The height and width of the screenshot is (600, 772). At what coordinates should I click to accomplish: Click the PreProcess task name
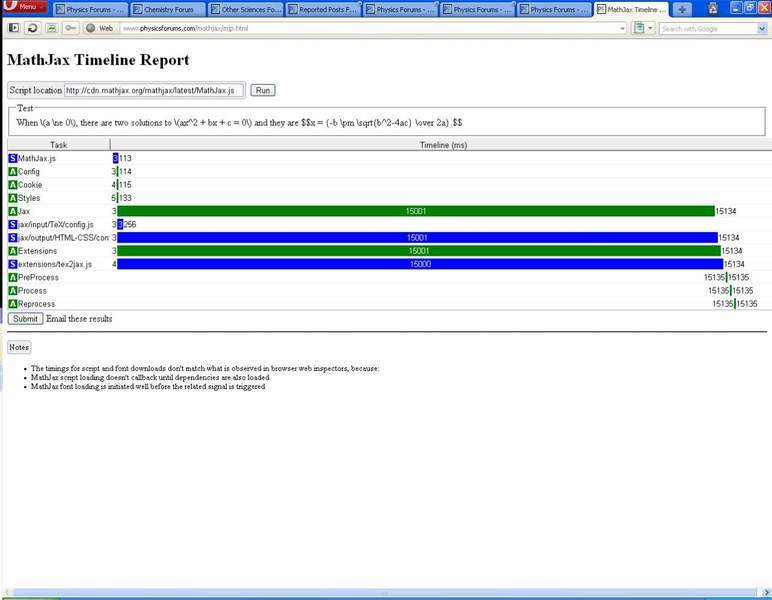tap(38, 278)
